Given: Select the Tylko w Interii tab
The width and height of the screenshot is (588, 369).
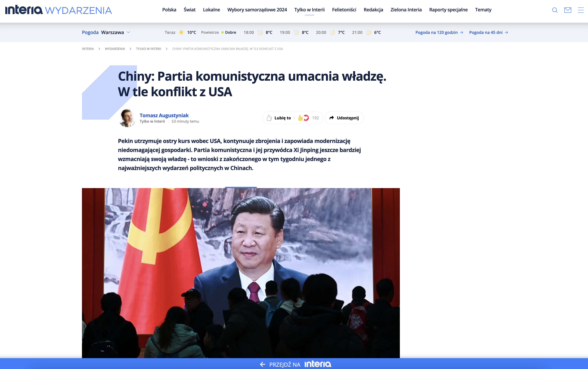Looking at the screenshot, I should [x=310, y=10].
